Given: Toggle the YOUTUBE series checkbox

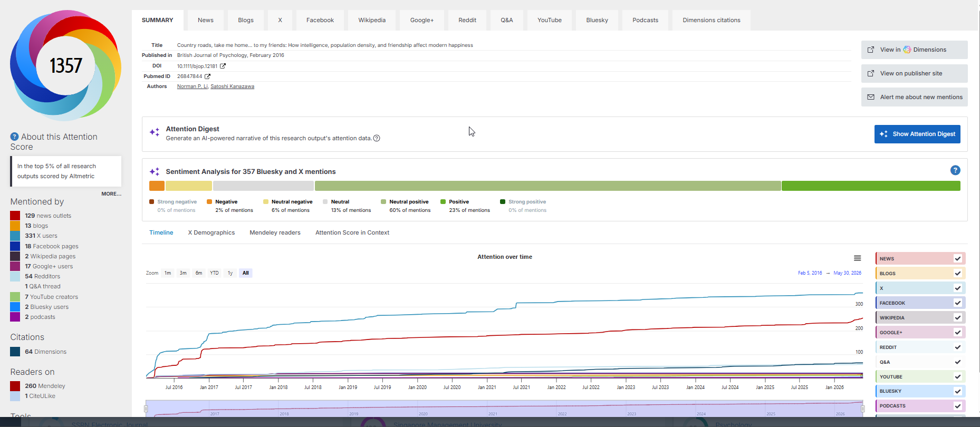Looking at the screenshot, I should [958, 376].
